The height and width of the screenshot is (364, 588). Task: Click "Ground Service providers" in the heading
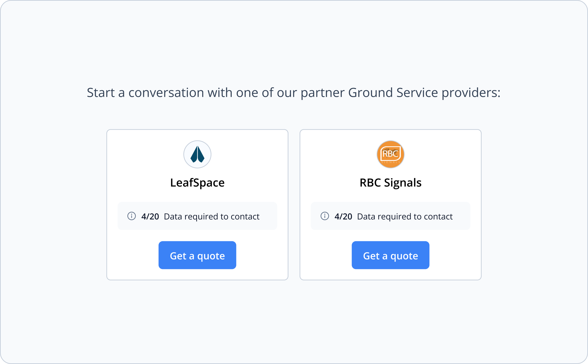coord(424,93)
